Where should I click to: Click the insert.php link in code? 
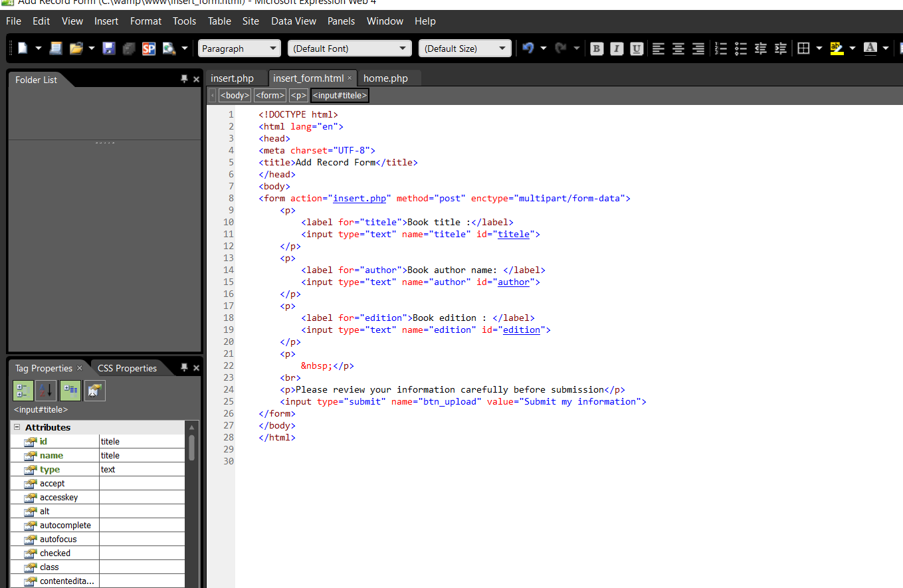click(359, 198)
